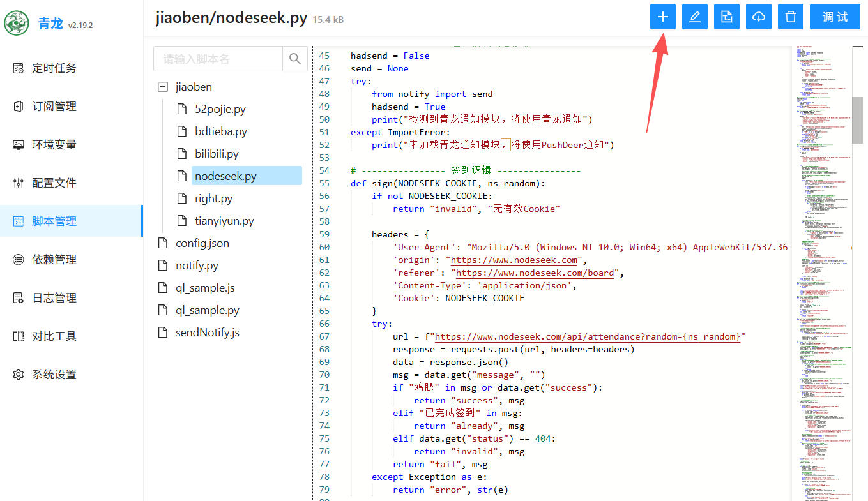Viewport: 868px width, 501px height.
Task: Click the trash delete icon
Action: point(790,17)
